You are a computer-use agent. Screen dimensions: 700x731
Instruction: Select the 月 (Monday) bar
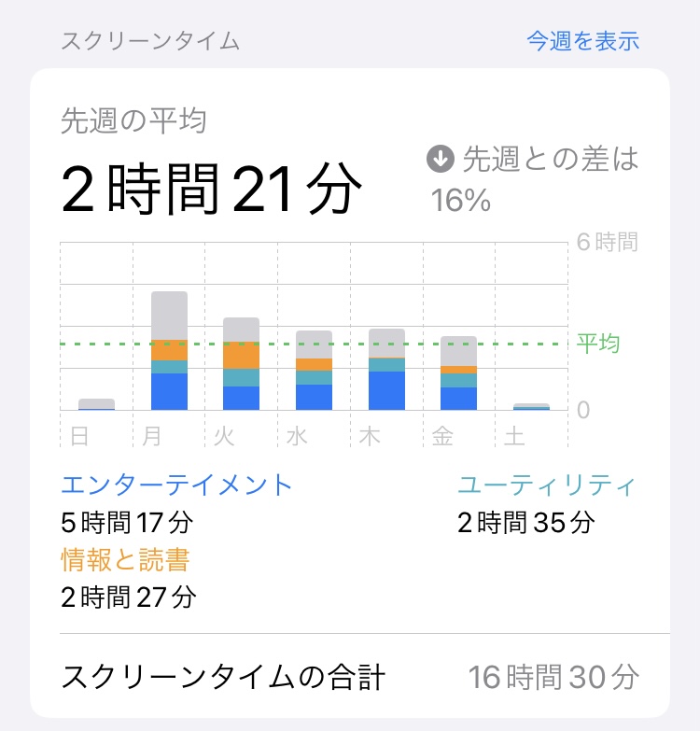pyautogui.click(x=169, y=351)
